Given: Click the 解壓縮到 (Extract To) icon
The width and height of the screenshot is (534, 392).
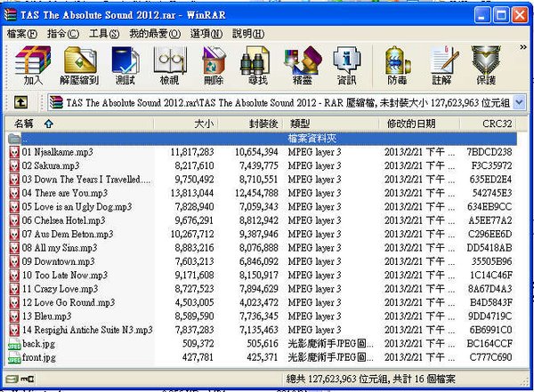Looking at the screenshot, I should [x=79, y=66].
